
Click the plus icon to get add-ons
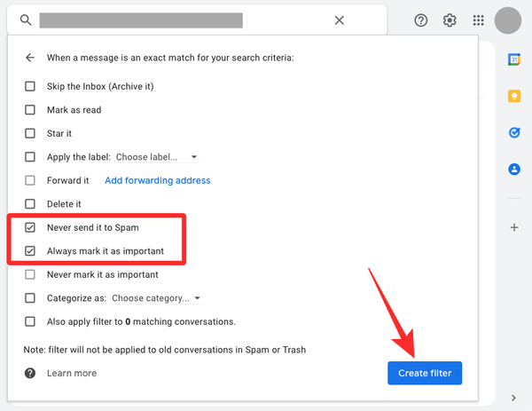coord(514,227)
